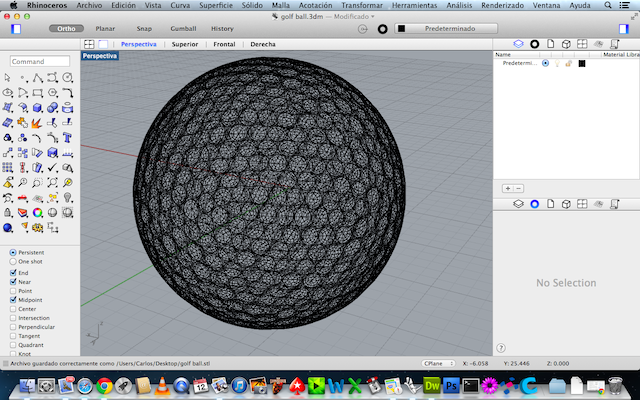640x400 pixels.
Task: Open the Archivo menu
Action: coord(89,5)
